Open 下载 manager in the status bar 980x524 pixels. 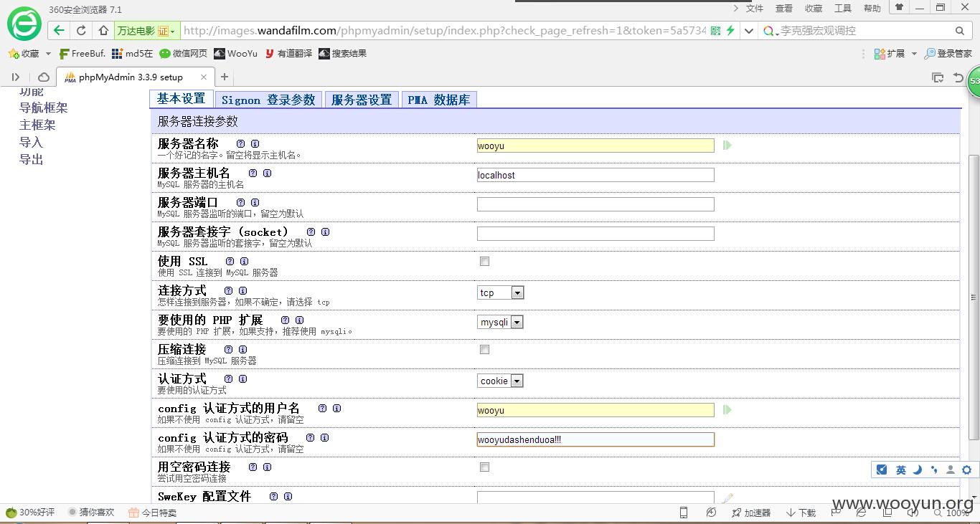[x=801, y=513]
